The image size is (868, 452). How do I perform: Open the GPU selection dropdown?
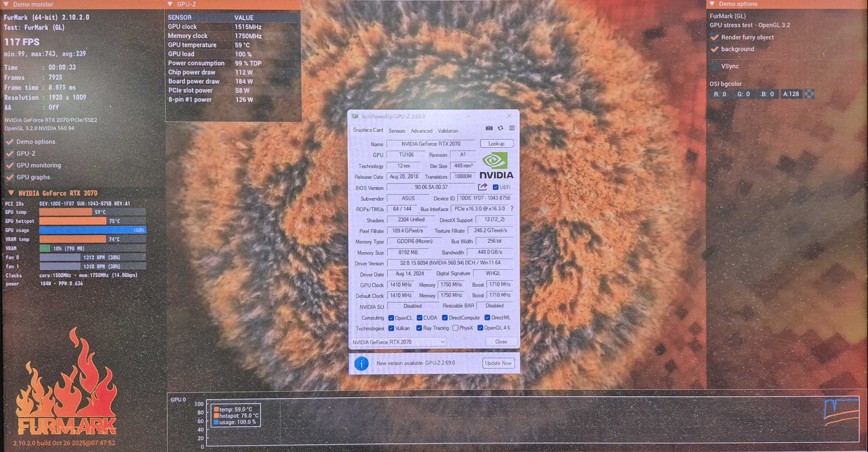(x=399, y=342)
